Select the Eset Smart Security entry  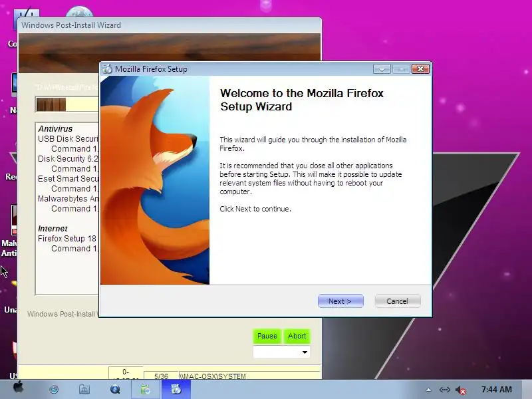68,179
